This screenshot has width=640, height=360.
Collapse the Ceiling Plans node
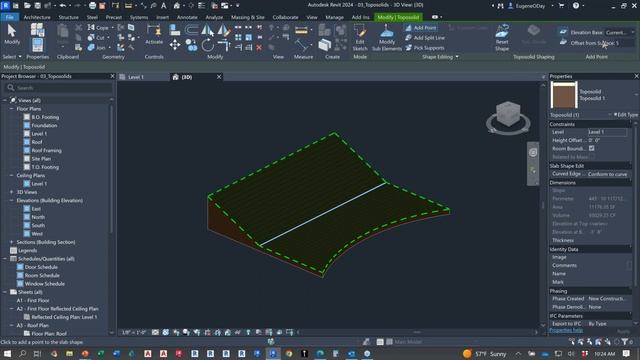11,175
